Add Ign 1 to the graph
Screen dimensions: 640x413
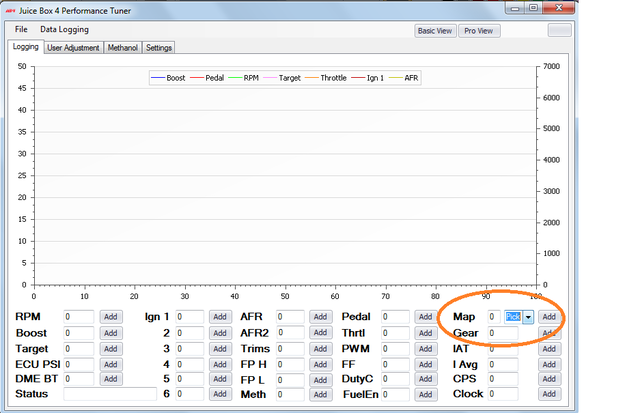point(220,317)
